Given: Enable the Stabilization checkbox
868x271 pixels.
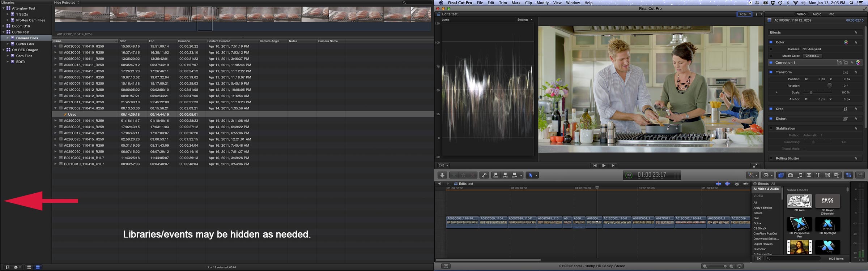Looking at the screenshot, I should tap(771, 128).
